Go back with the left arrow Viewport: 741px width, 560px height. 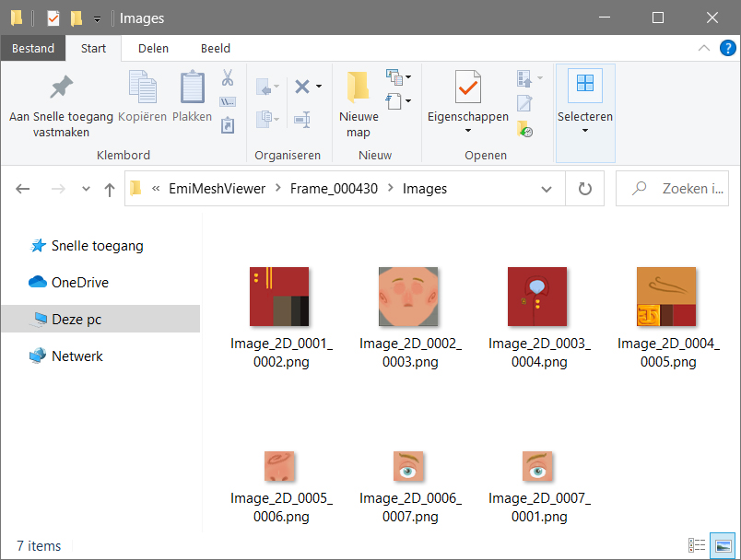(x=23, y=189)
